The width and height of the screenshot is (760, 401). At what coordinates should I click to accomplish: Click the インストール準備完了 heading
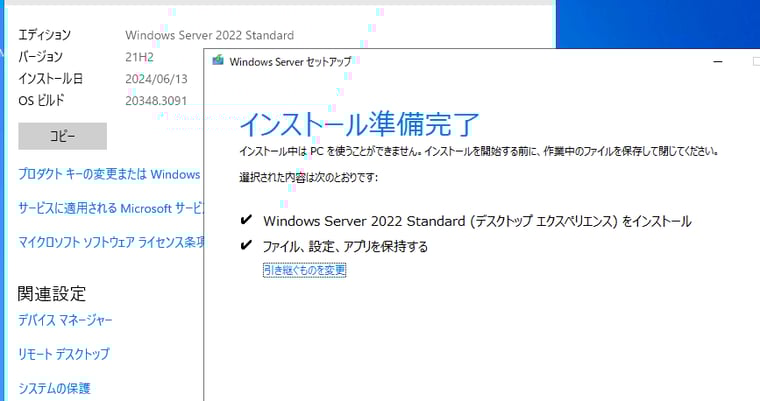tap(359, 124)
